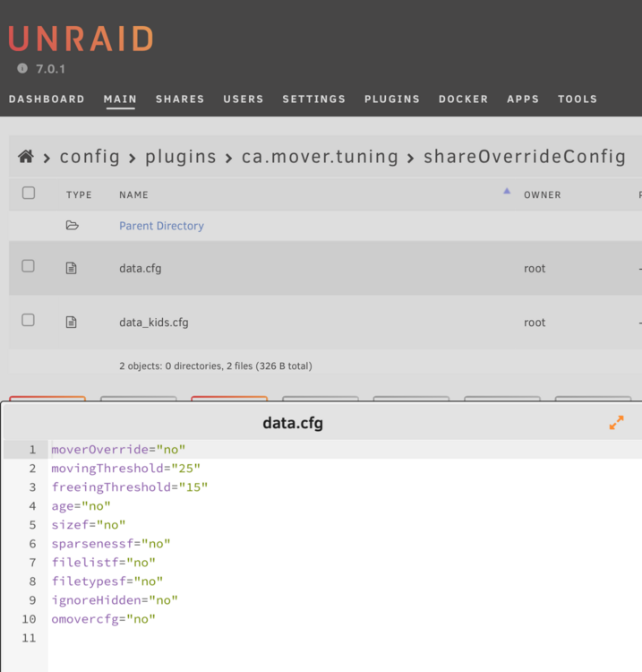Place cursor on sparsenessf="no" line

click(x=111, y=544)
